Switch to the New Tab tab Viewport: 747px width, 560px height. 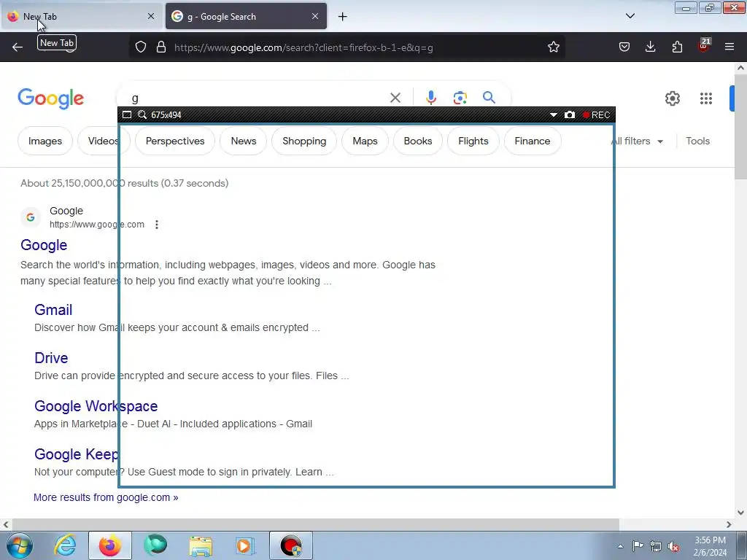coord(81,16)
